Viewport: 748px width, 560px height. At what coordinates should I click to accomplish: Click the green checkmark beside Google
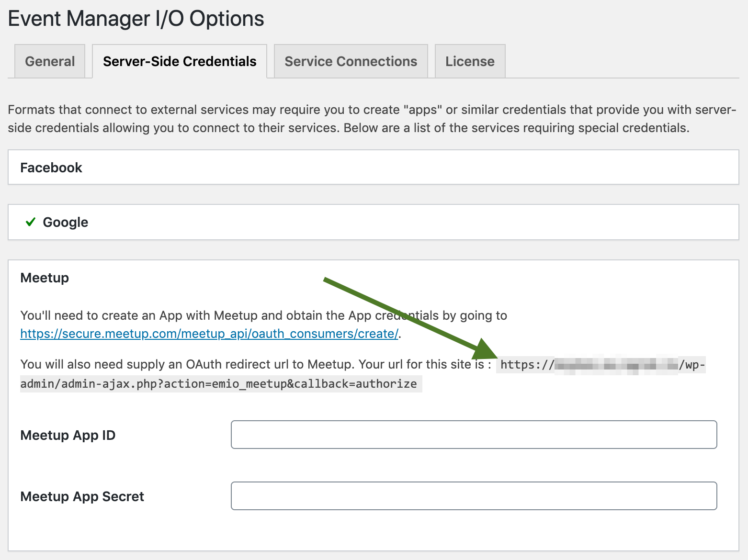[x=30, y=222]
